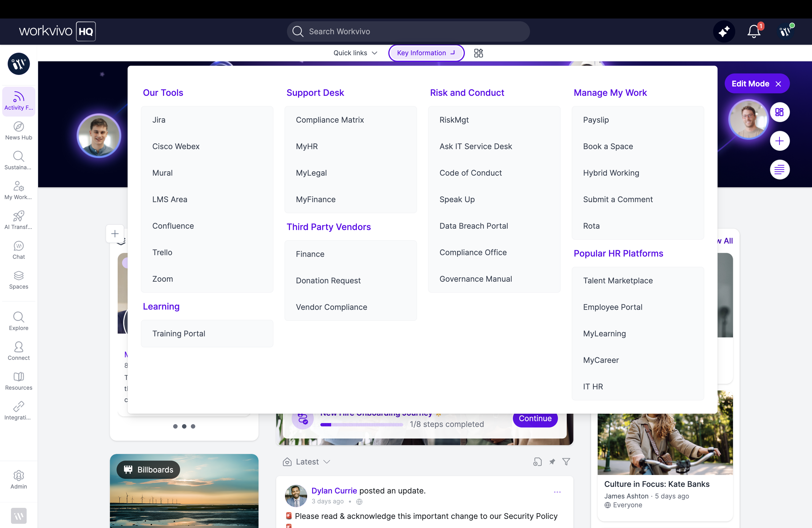The height and width of the screenshot is (528, 812).
Task: Open Chat from the sidebar
Action: pyautogui.click(x=19, y=250)
